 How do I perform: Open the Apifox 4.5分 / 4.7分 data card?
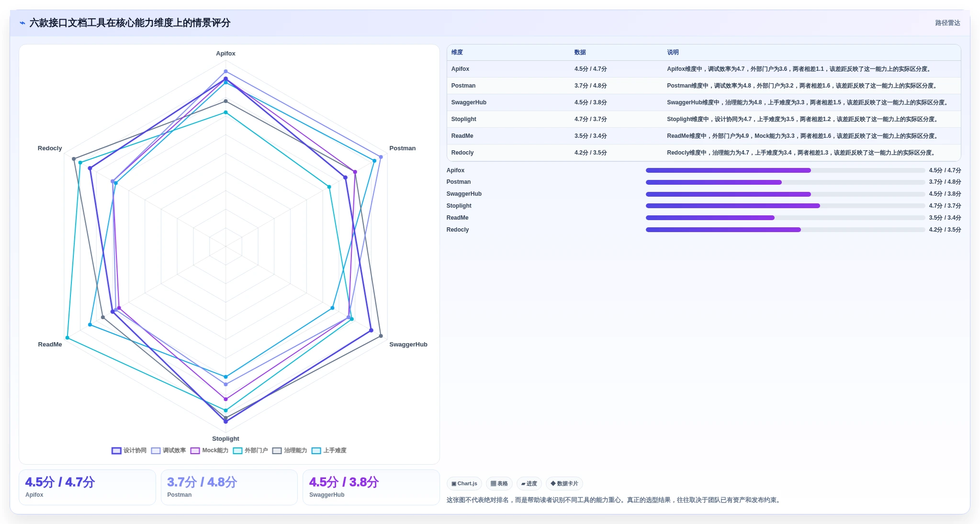pyautogui.click(x=87, y=487)
